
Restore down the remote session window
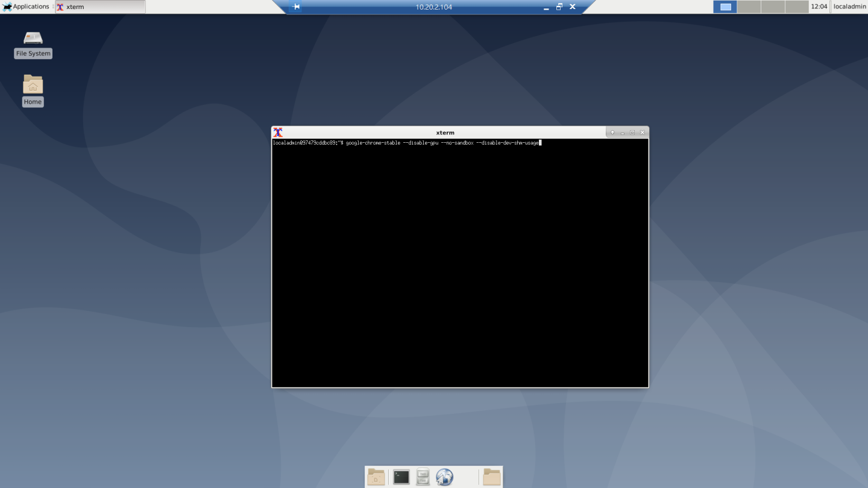[559, 7]
